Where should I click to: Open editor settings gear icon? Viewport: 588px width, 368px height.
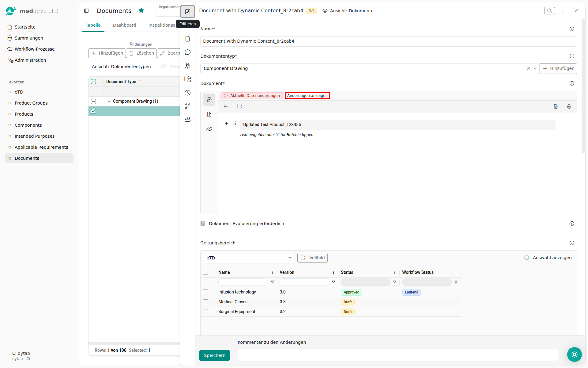pos(569,106)
